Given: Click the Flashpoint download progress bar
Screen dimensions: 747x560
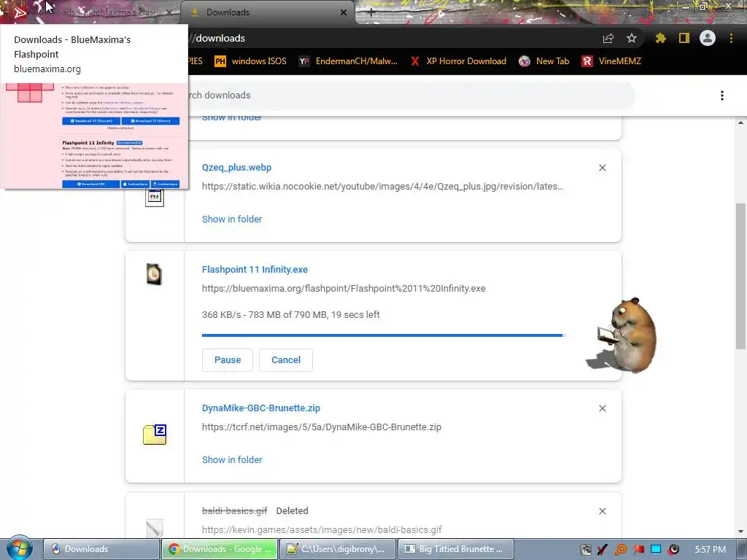Looking at the screenshot, I should point(384,335).
